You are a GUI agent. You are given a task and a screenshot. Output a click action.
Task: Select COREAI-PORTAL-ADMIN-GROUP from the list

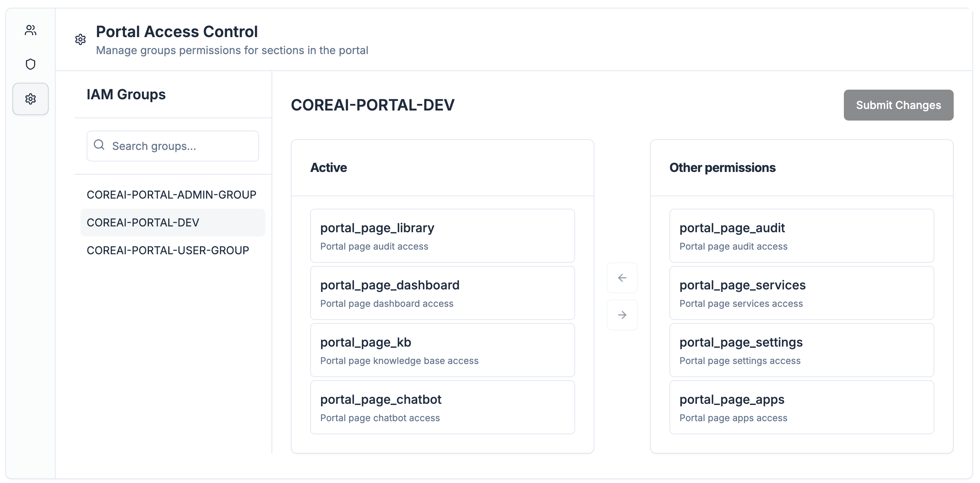pos(171,195)
